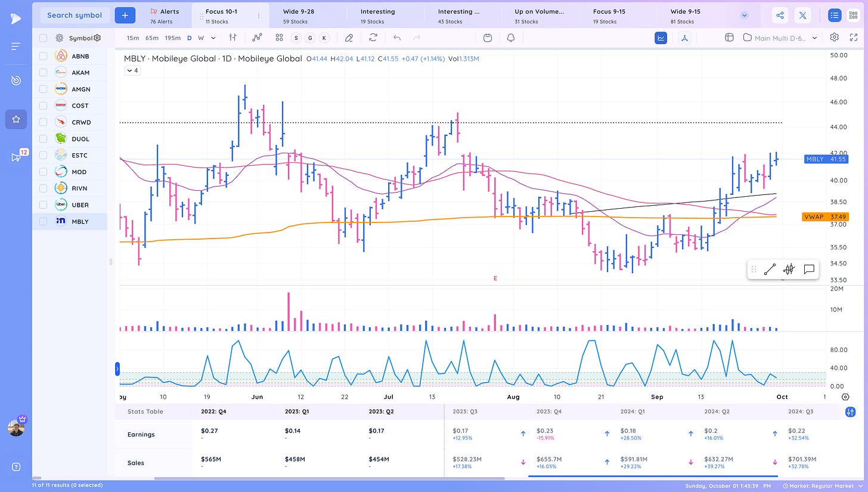Click the refresh chart icon
Screen dimensions: 868x492
coord(373,38)
